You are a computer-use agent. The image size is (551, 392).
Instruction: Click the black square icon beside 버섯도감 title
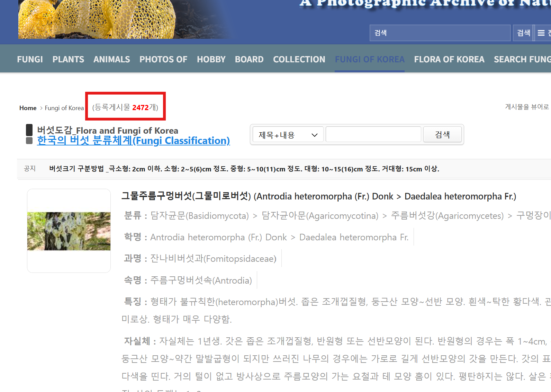(29, 130)
